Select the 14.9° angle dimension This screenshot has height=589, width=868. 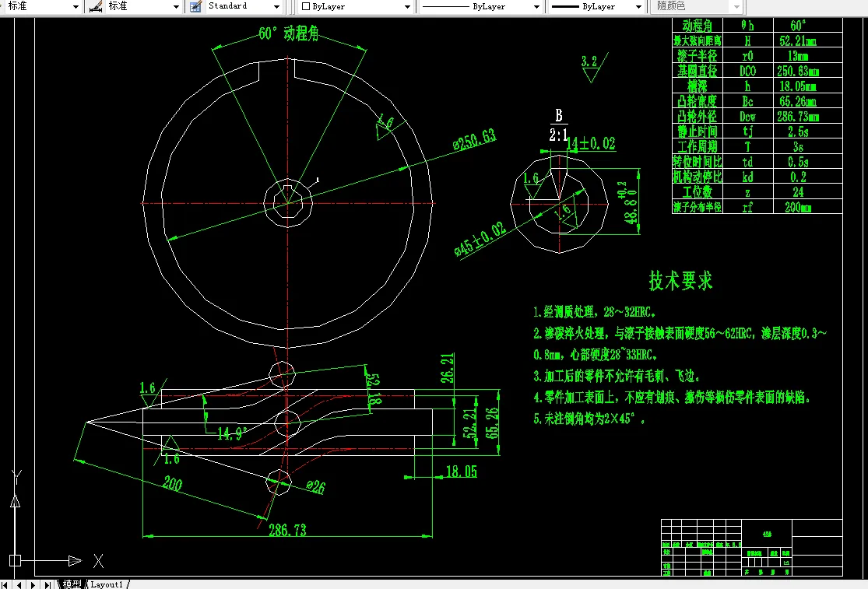pyautogui.click(x=232, y=433)
